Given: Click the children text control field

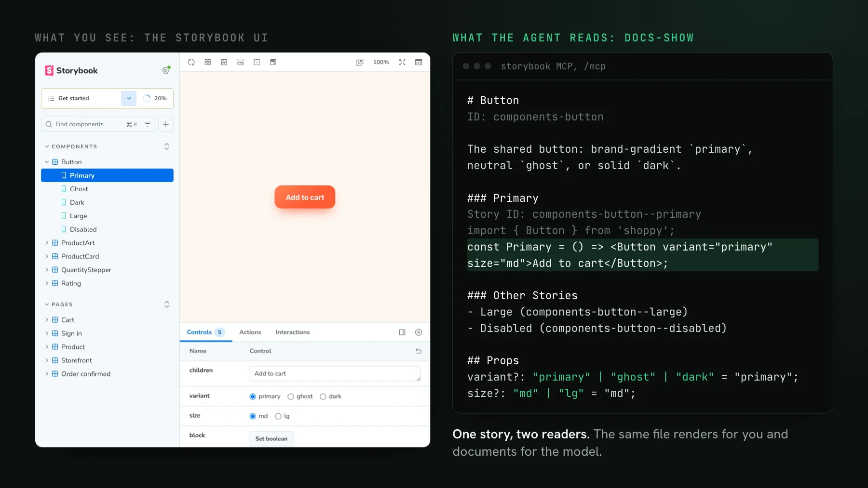Looking at the screenshot, I should (x=335, y=374).
